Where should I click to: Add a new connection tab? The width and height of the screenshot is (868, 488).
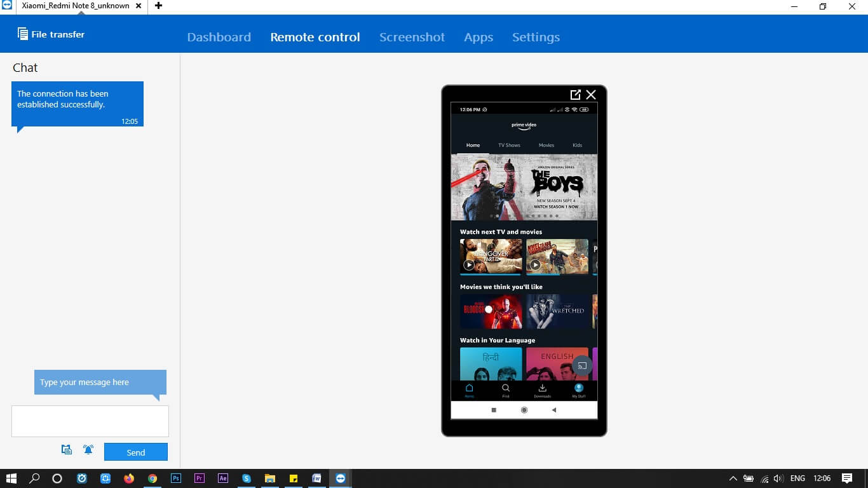(158, 6)
